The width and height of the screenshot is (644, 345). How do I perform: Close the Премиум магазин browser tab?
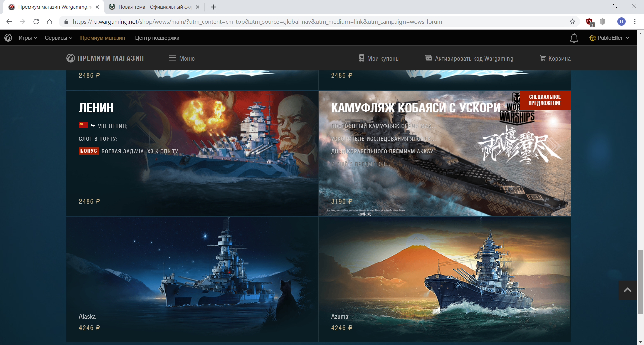point(97,7)
